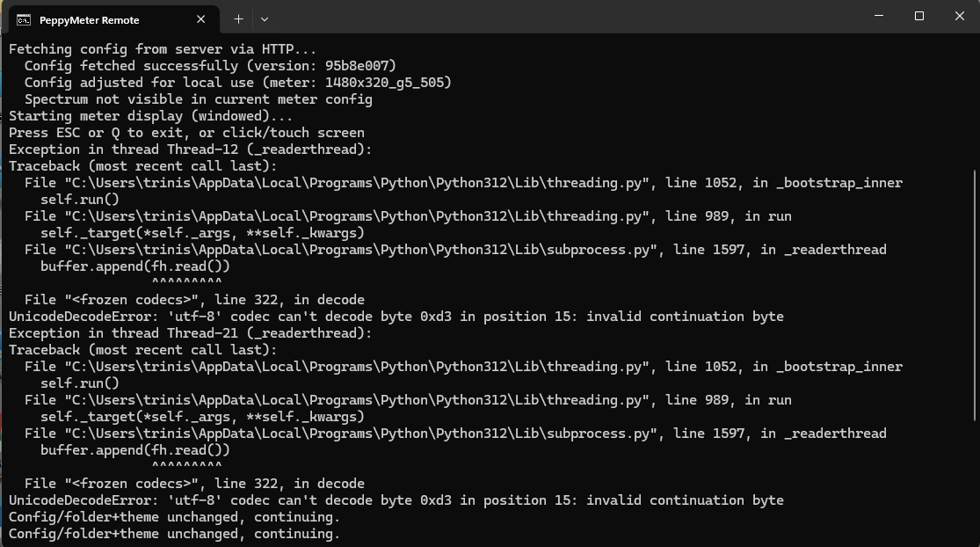Select the PeppyMeter Remote tab title
The height and width of the screenshot is (547, 980).
pos(90,19)
